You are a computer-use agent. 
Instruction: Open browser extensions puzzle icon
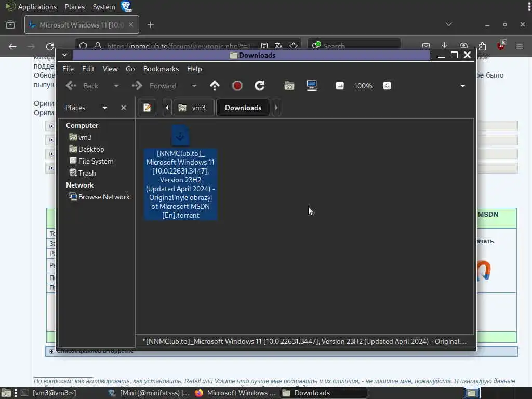[482, 46]
